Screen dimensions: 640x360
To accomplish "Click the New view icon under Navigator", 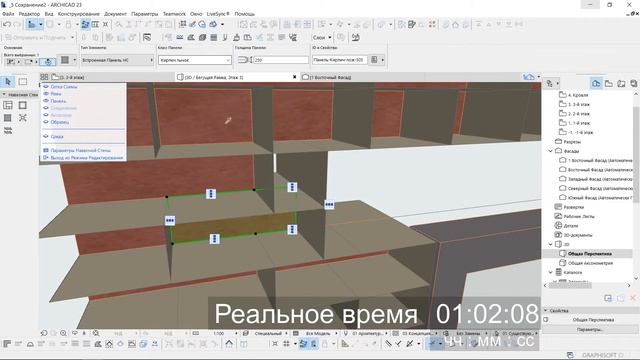I will tap(608, 298).
